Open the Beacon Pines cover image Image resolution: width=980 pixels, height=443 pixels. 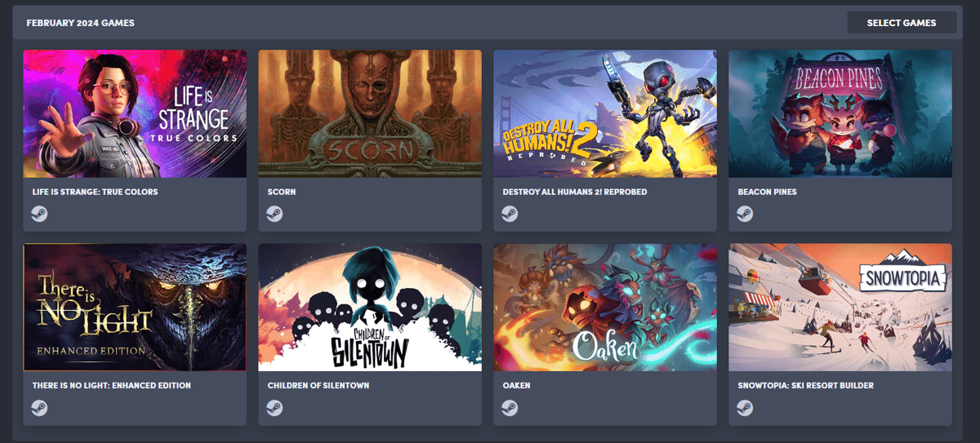point(840,113)
